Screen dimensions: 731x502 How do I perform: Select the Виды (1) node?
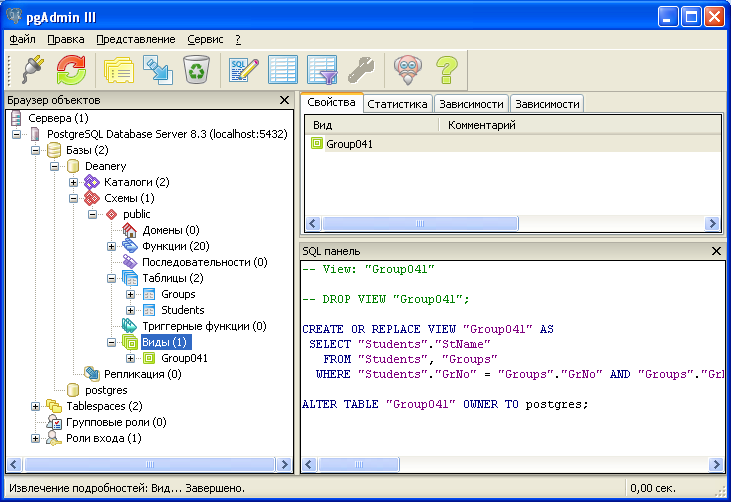pyautogui.click(x=164, y=342)
